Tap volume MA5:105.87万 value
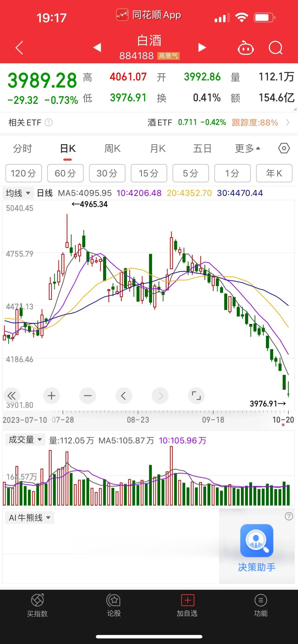Viewport: 298px width, 644px height. coord(126,440)
